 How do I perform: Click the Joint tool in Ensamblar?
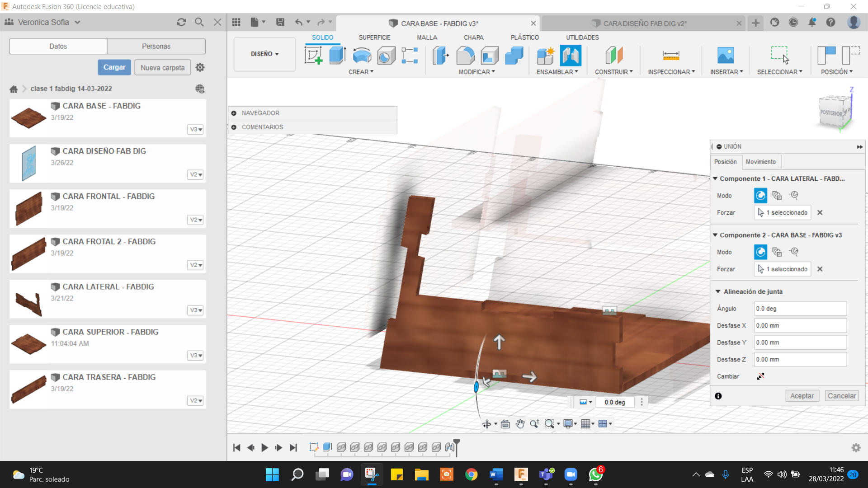click(570, 56)
